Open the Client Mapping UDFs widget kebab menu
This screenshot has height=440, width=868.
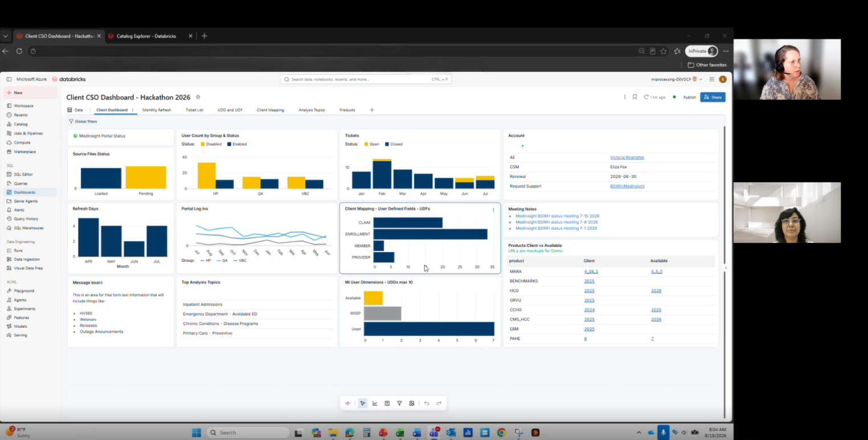(x=493, y=210)
